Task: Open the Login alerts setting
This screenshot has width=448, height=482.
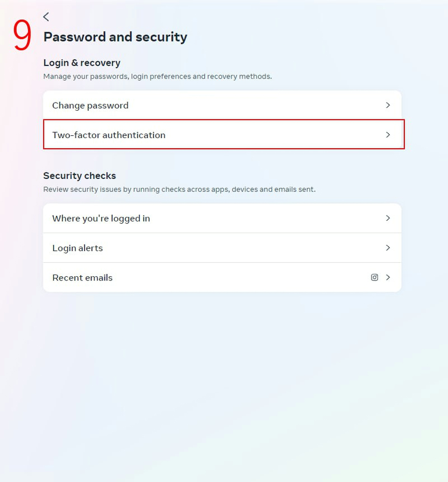Action: click(78, 248)
